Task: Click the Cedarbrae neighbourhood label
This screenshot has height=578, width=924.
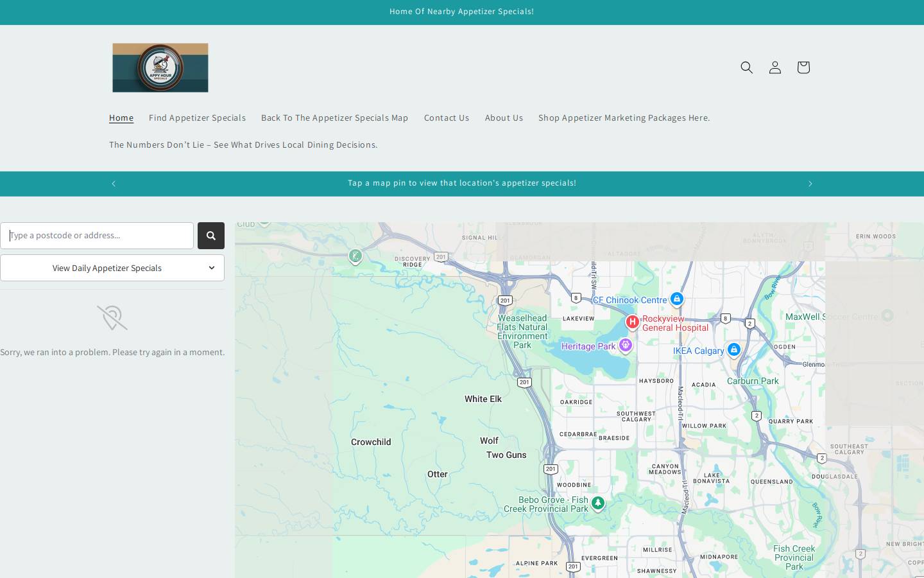Action: [578, 434]
